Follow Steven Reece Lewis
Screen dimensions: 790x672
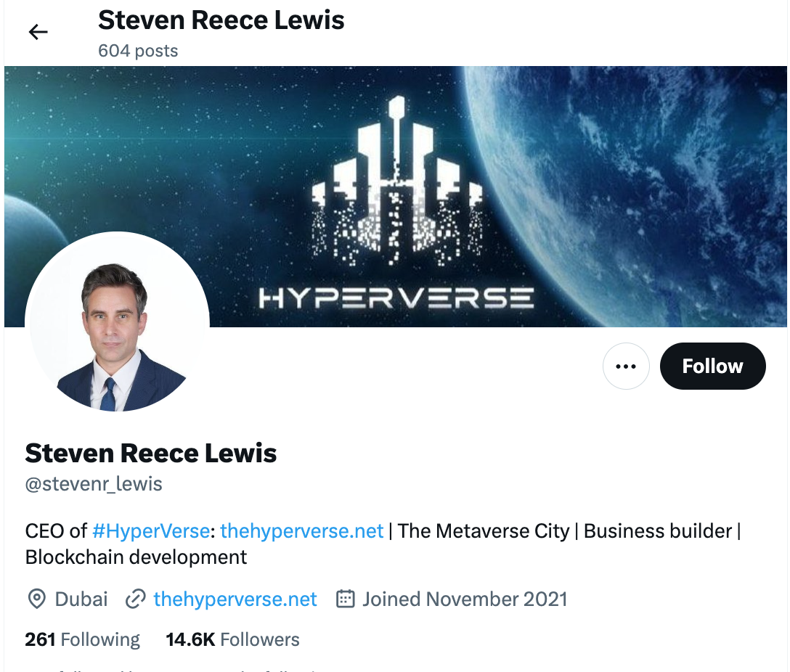pyautogui.click(x=712, y=366)
